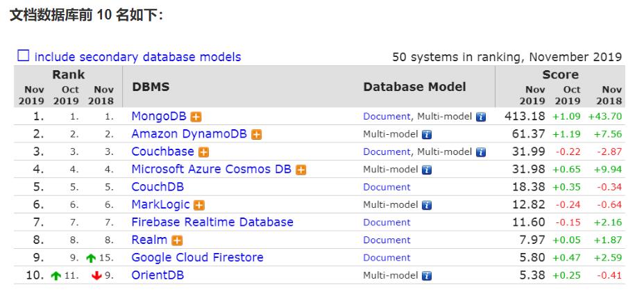644x294 pixels.
Task: Click the Rank column header
Action: pos(69,75)
